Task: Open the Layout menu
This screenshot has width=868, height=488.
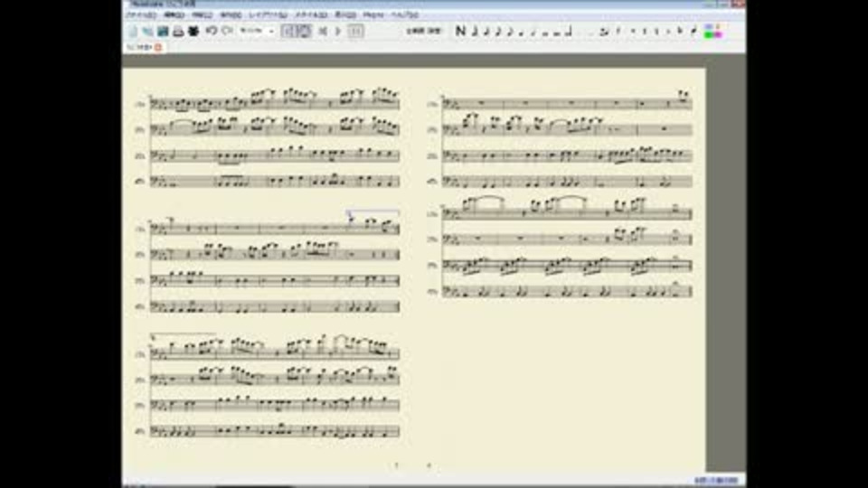Action: point(268,15)
